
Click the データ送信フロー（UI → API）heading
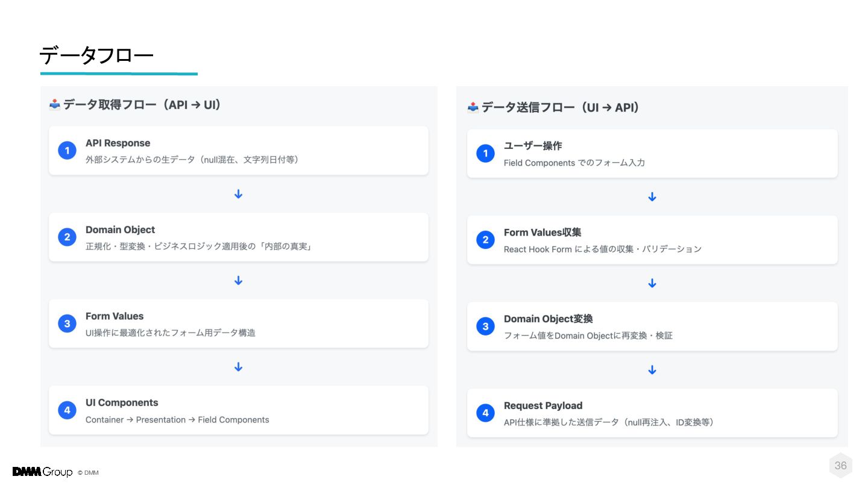point(561,108)
